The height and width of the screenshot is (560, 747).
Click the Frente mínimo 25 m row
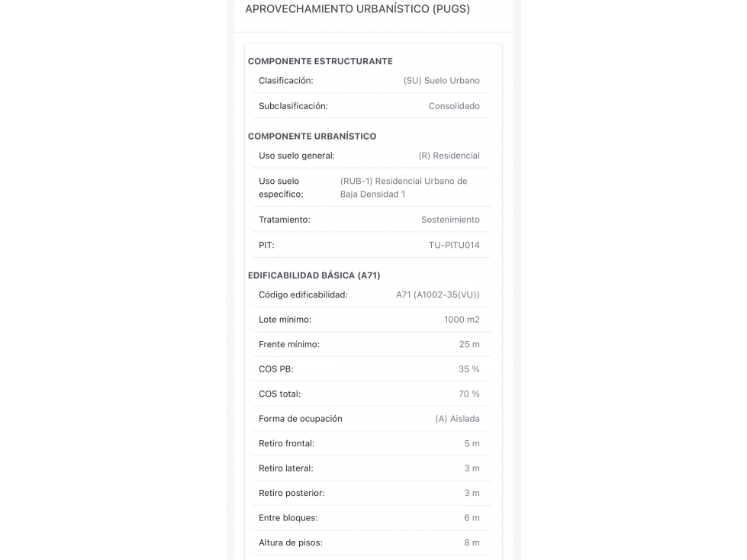[x=369, y=344]
